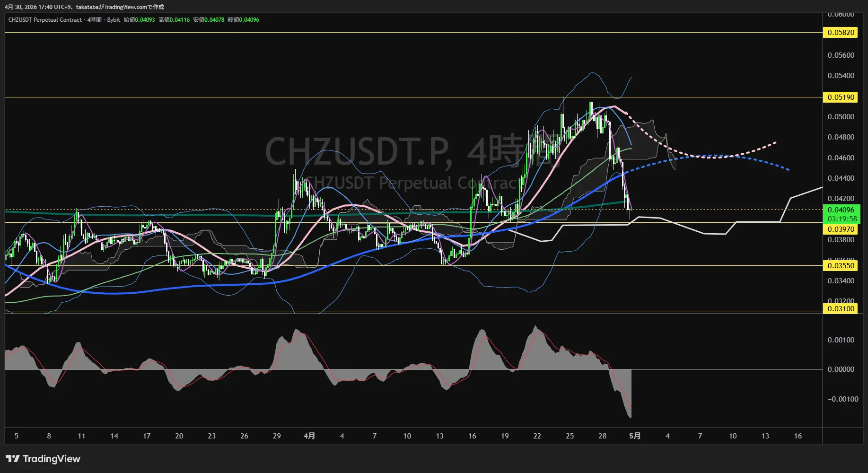Click the TradingView.com creation timestamp text
Screen dimensions: 868x473
click(84, 7)
